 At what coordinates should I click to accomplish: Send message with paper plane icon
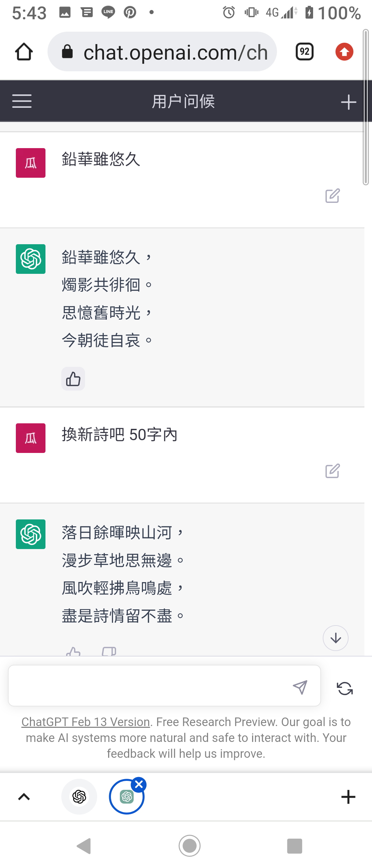coord(300,687)
